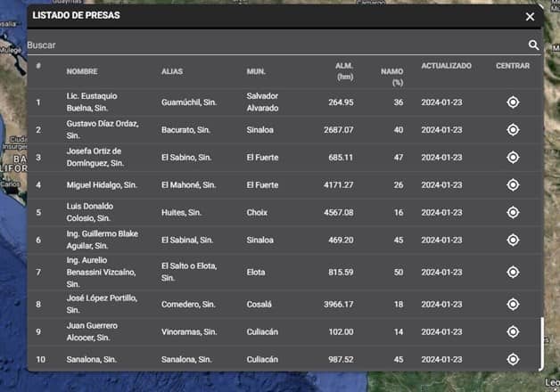The width and height of the screenshot is (560, 392).
Task: Click the search magnifier icon
Action: pos(533,45)
